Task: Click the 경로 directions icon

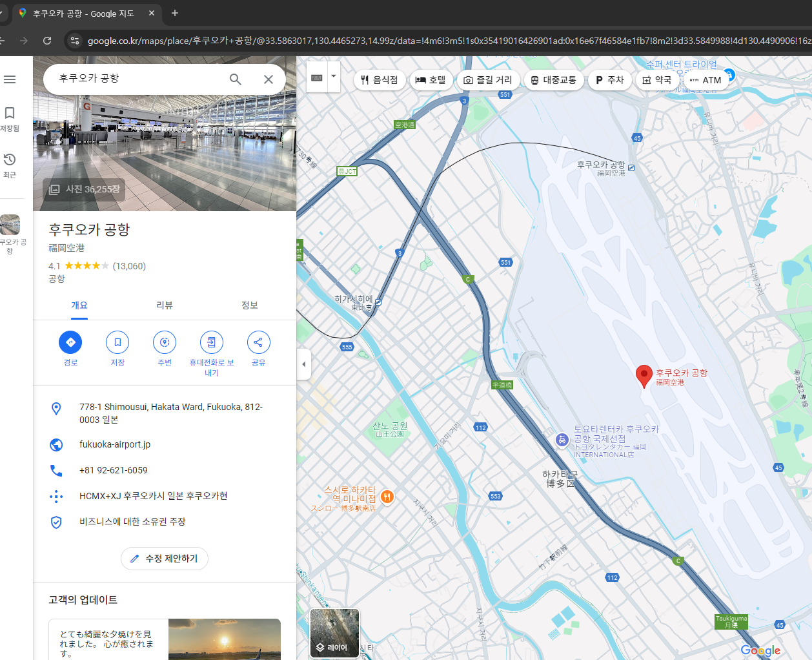Action: pos(70,342)
